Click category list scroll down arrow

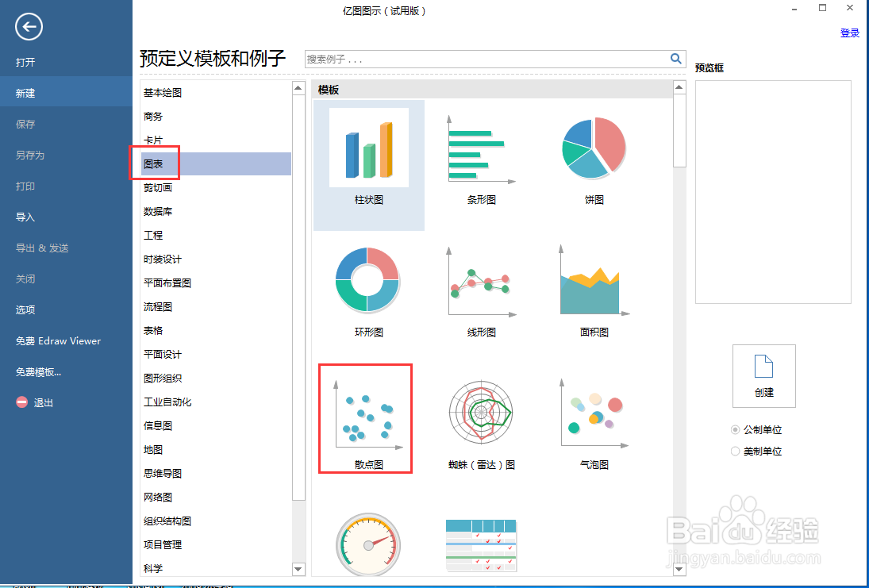[x=298, y=569]
